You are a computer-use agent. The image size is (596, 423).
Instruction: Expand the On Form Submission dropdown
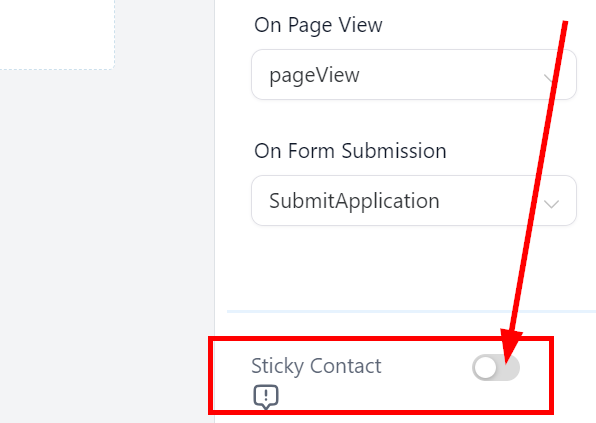click(414, 200)
